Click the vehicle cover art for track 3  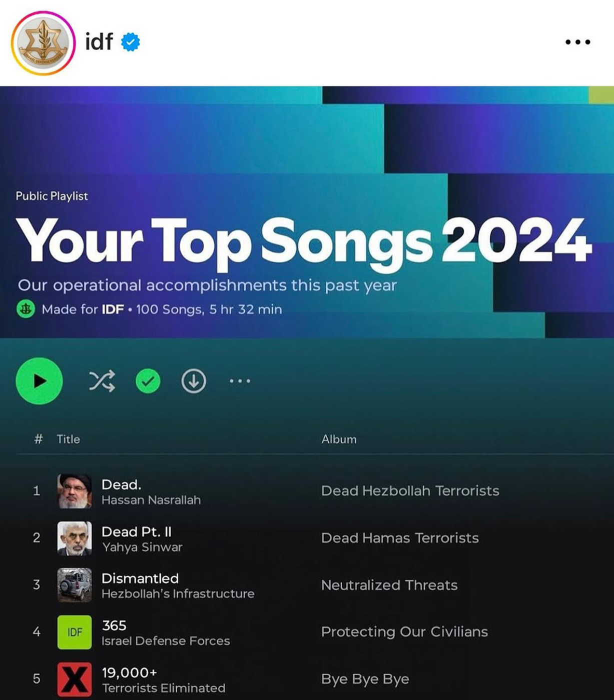tap(75, 585)
